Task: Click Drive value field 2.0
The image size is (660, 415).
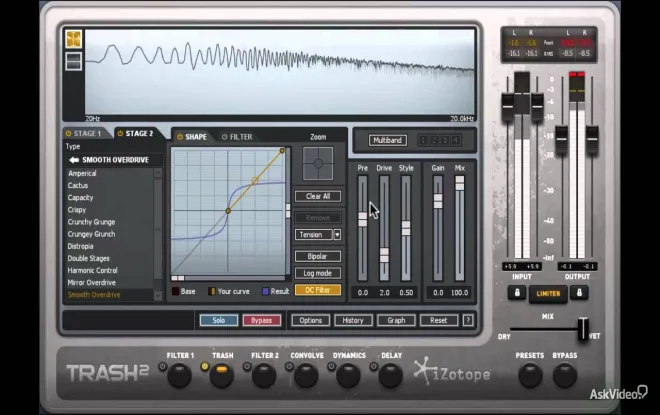Action: click(x=384, y=293)
